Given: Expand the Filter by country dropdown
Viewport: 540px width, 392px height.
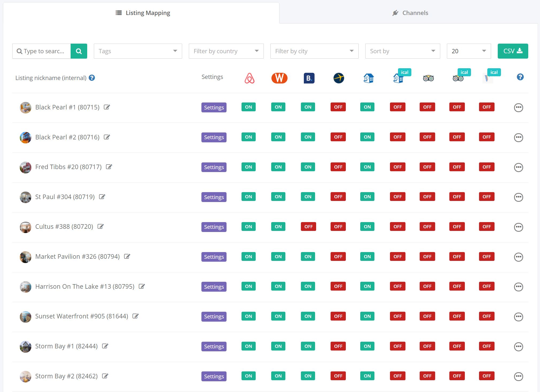Looking at the screenshot, I should (226, 51).
